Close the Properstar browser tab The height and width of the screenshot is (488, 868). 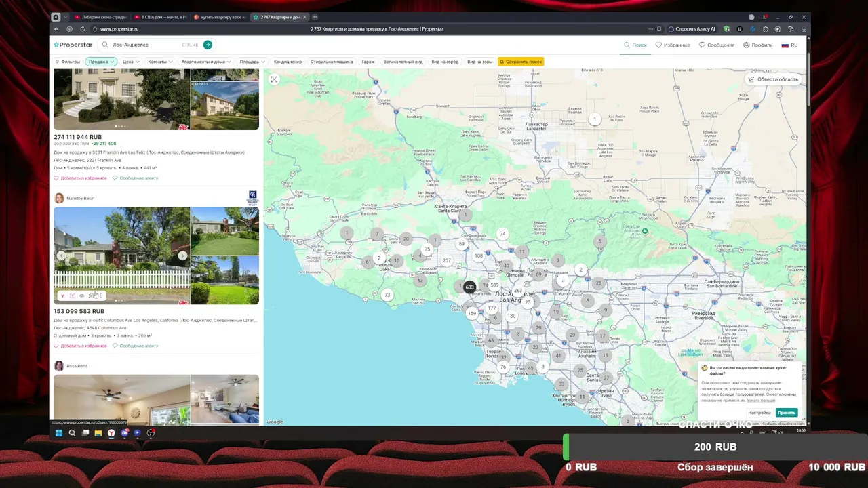[x=305, y=17]
